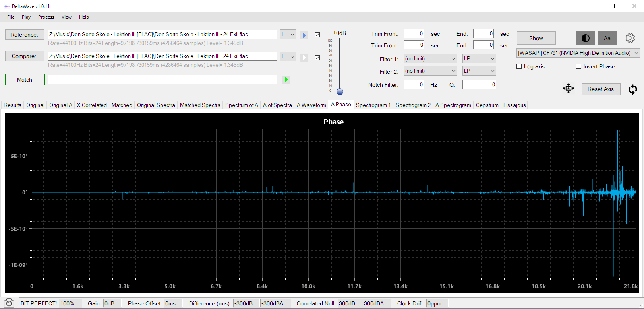The height and width of the screenshot is (309, 644).
Task: Click the first End sec field
Action: click(x=483, y=34)
